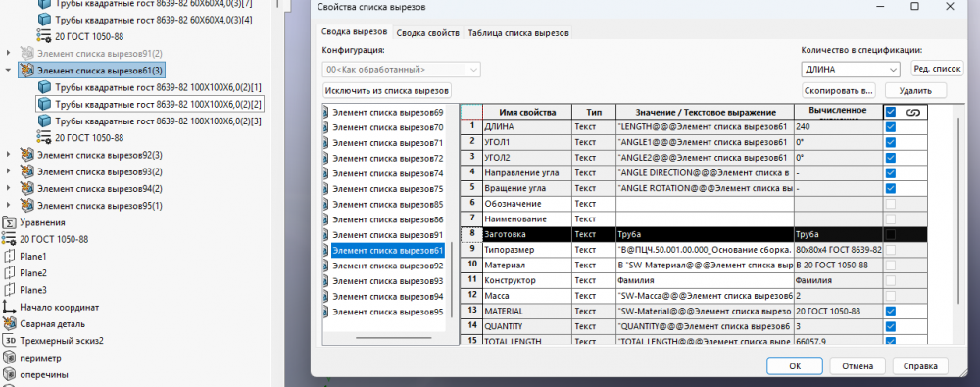The width and height of the screenshot is (980, 387).
Task: Click the material icon under Элемент списка вырезов61
Action: 44,137
